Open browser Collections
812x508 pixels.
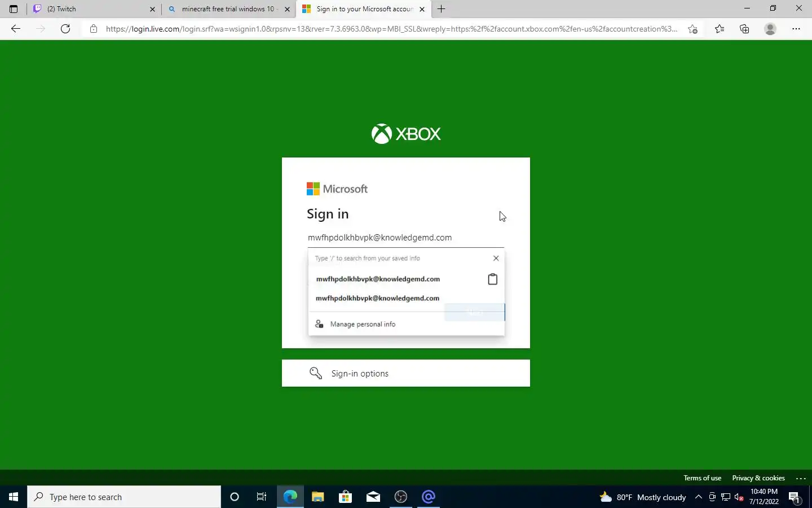(x=744, y=29)
